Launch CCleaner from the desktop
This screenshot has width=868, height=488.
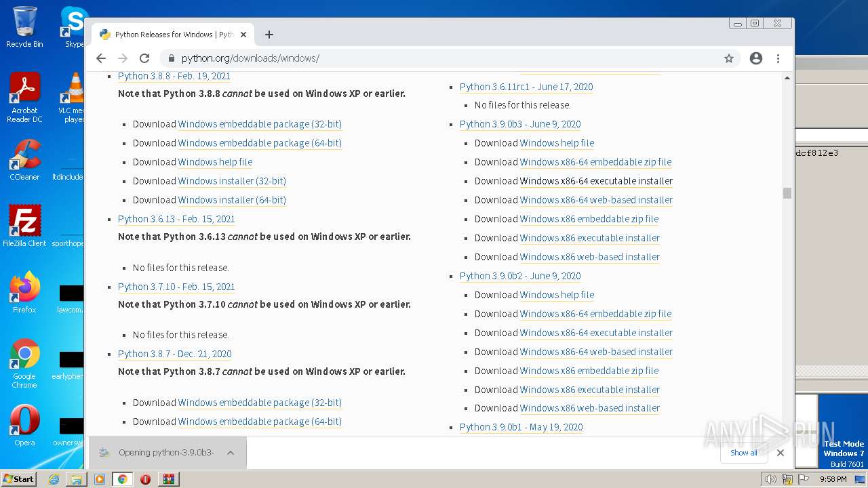(24, 160)
